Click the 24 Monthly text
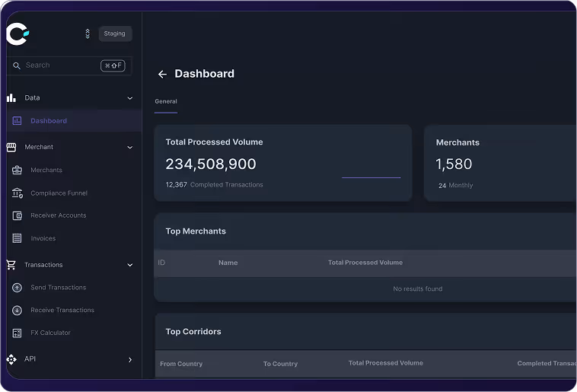 click(x=455, y=186)
